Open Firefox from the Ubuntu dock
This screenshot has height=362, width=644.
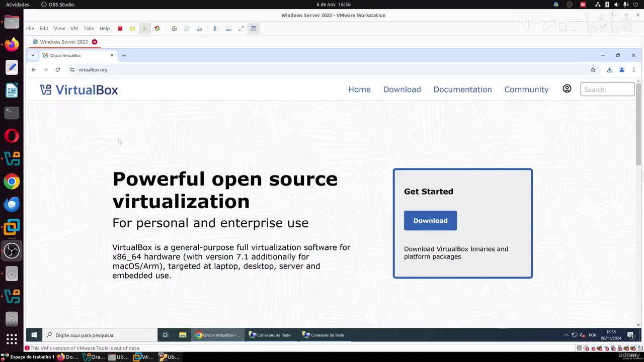12,45
